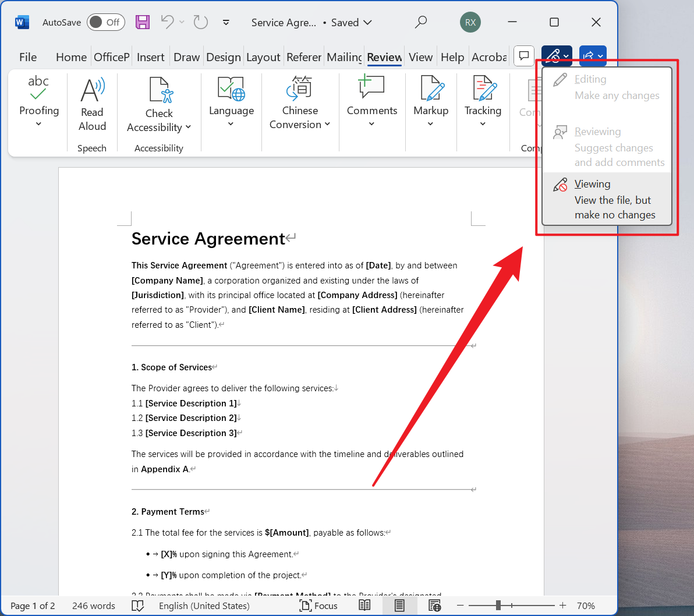
Task: Enable Focus mode in status bar
Action: point(318,606)
